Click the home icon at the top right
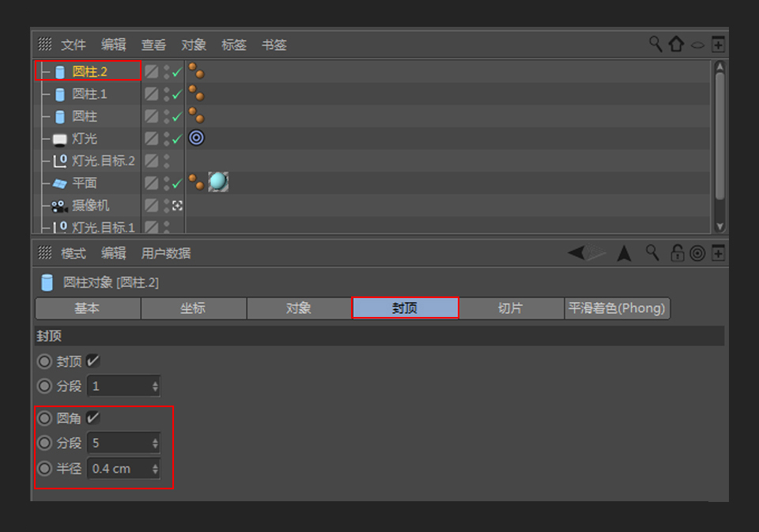The height and width of the screenshot is (532, 759). click(x=676, y=44)
